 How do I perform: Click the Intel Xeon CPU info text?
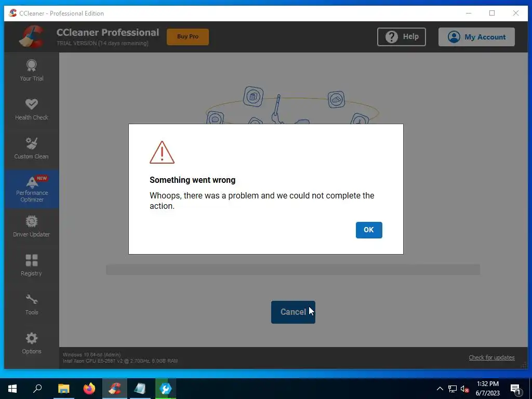point(120,361)
